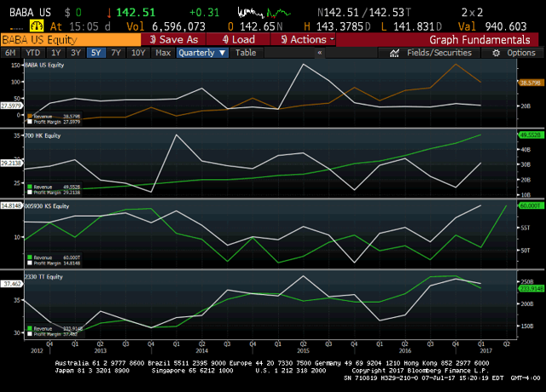Viewport: 546px width, 392px height.
Task: Select the YTD time range
Action: (33, 53)
